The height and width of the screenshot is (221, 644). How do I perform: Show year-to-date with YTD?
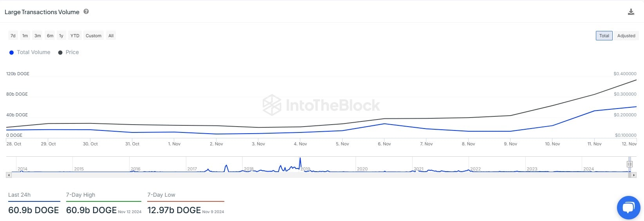tap(75, 36)
